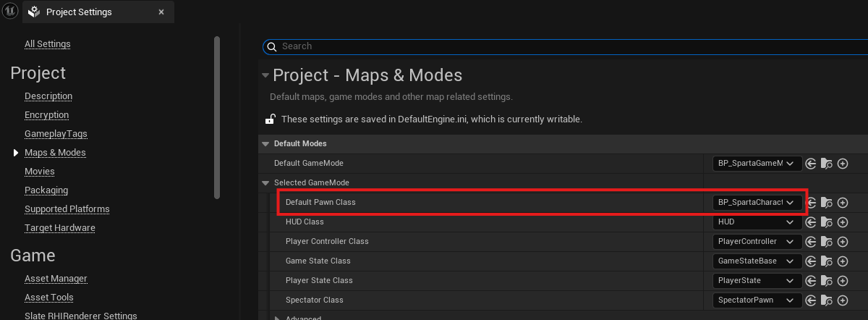Open Target Hardware settings

point(60,228)
